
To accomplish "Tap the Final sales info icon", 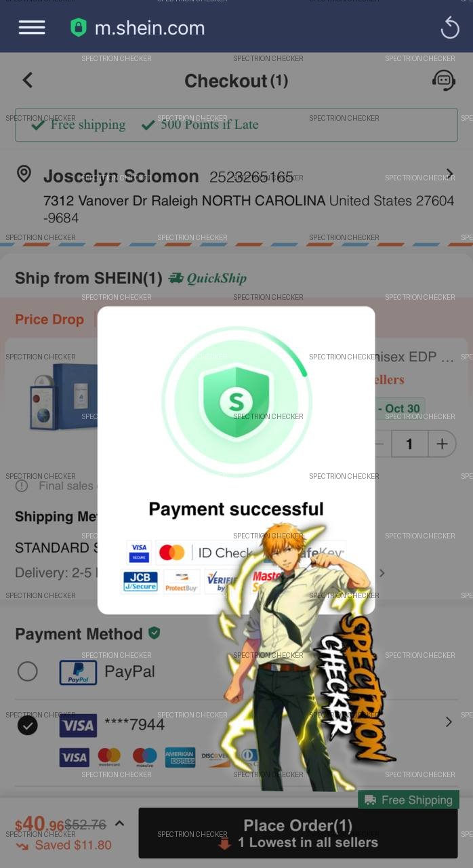I will 22,486.
